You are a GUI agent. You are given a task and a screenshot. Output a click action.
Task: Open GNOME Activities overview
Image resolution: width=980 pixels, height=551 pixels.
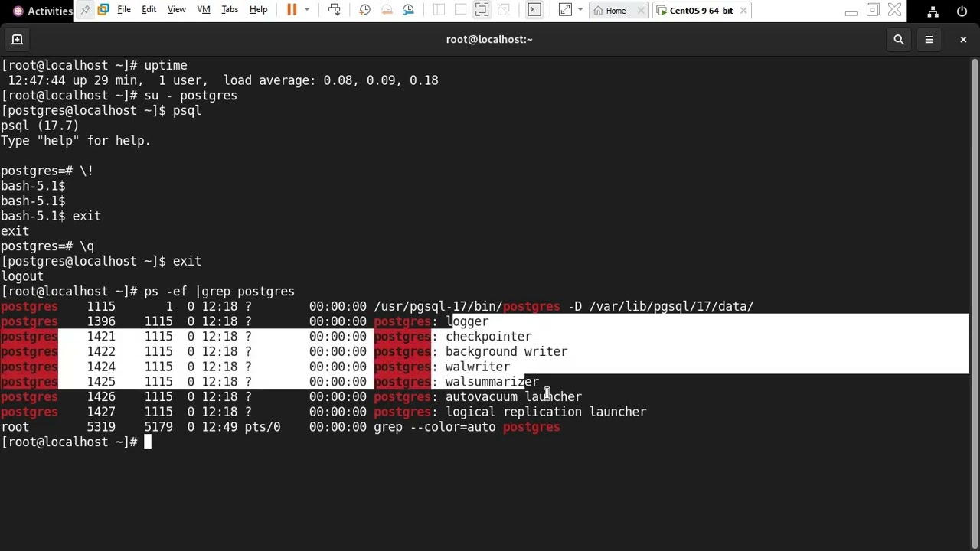point(42,11)
